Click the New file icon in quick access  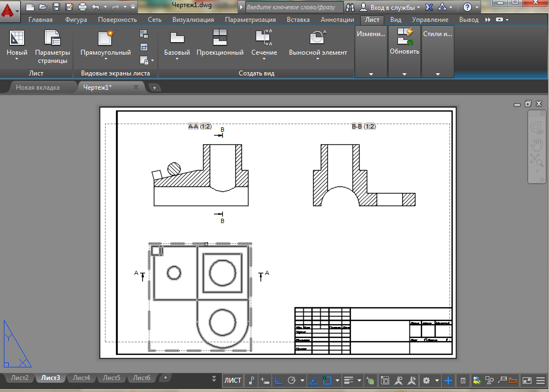click(x=30, y=7)
